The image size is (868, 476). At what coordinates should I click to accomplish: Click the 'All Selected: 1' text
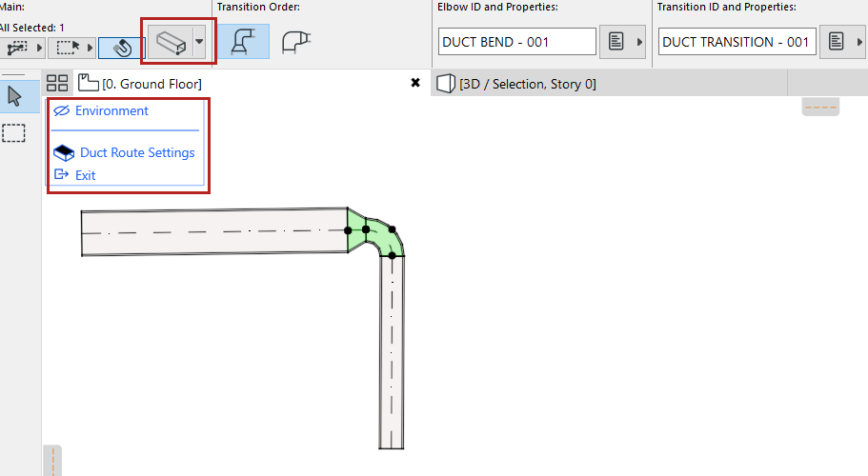pyautogui.click(x=32, y=28)
